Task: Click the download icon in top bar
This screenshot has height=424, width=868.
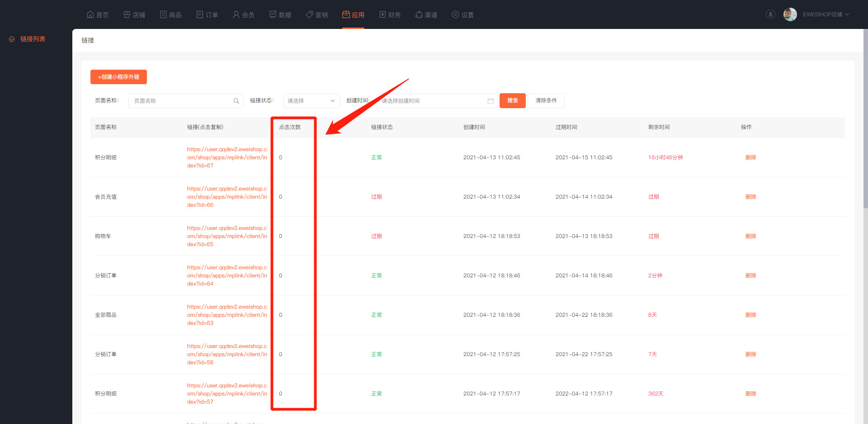Action: pyautogui.click(x=770, y=14)
